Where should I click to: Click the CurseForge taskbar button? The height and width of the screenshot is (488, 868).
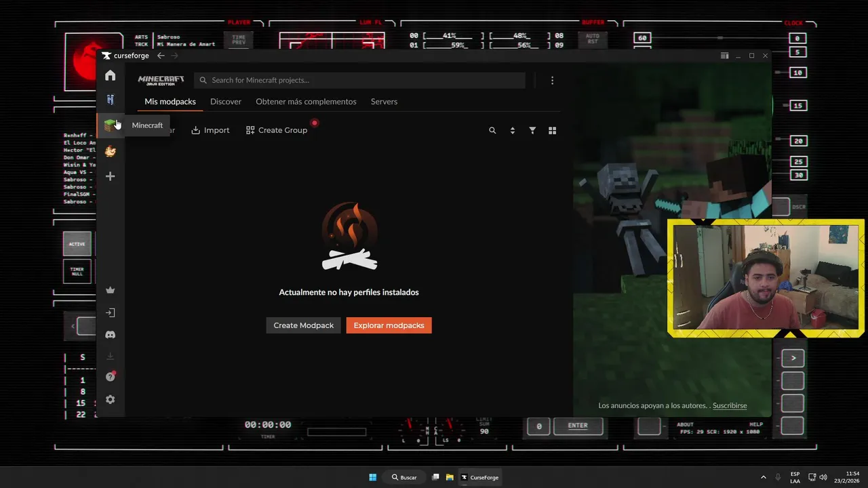[480, 477]
